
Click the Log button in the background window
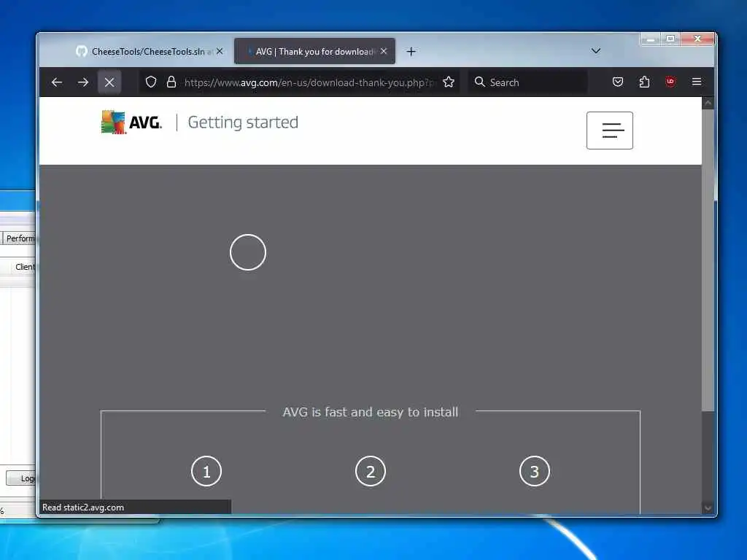(21, 478)
